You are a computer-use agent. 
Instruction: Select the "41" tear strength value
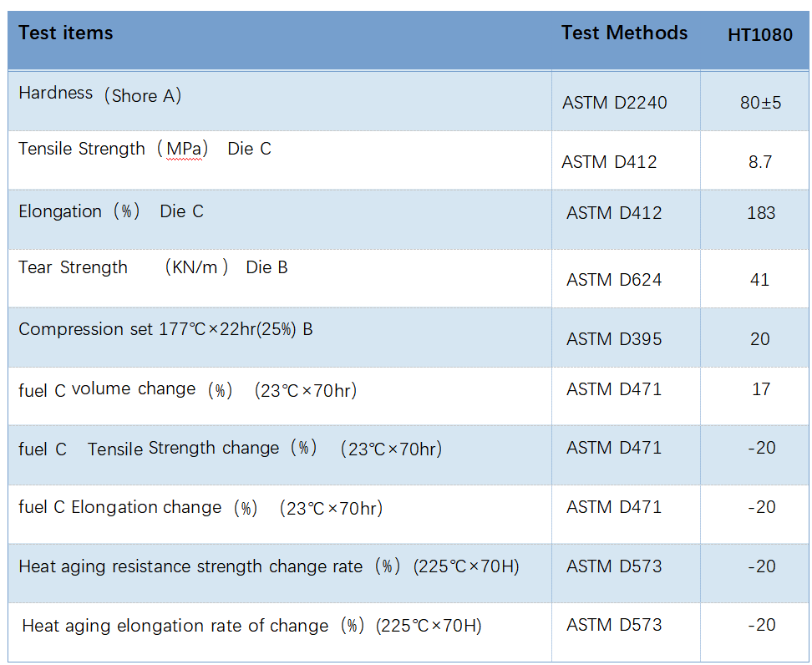tap(759, 280)
